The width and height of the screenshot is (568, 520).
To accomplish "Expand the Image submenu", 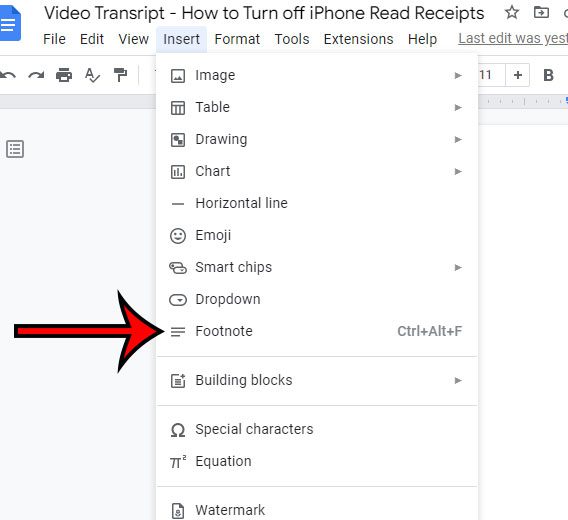I will (x=317, y=75).
